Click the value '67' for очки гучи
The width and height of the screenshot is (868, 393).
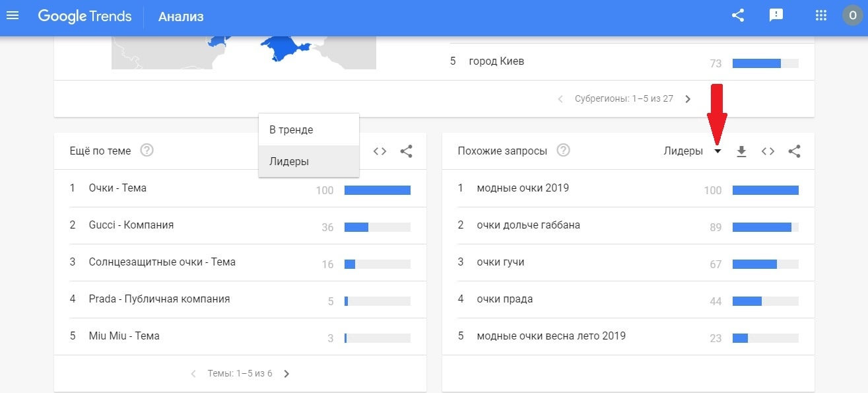click(x=716, y=264)
